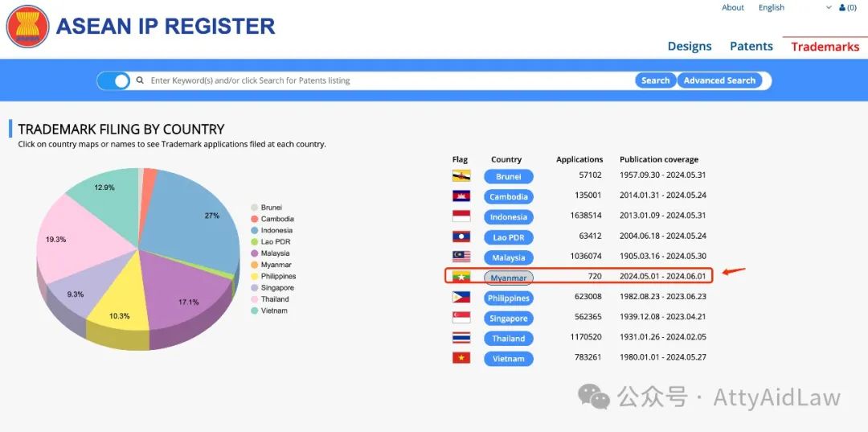Click the Singapore legend label
This screenshot has height=432, width=868.
pyautogui.click(x=277, y=288)
